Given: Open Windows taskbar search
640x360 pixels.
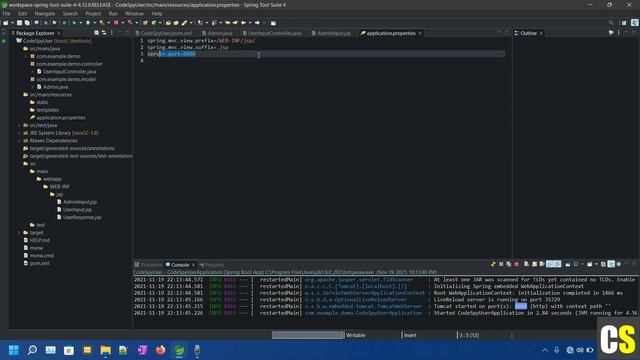Looking at the screenshot, I should [32, 350].
